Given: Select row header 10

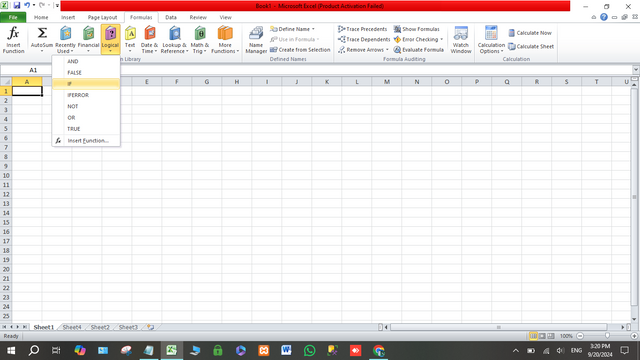Looking at the screenshot, I should (x=6, y=176).
